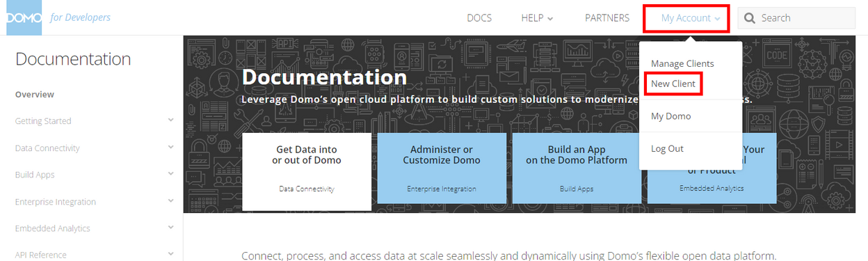Click the search magnifier icon
868x261 pixels.
point(750,18)
